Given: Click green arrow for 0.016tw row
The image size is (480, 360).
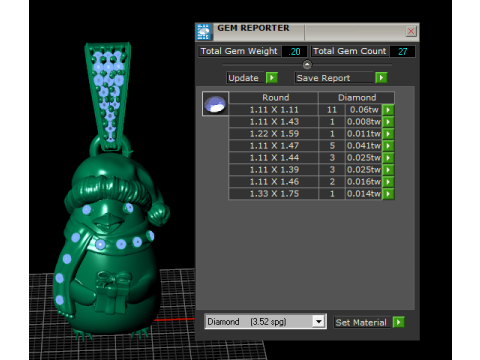Looking at the screenshot, I should [x=388, y=182].
